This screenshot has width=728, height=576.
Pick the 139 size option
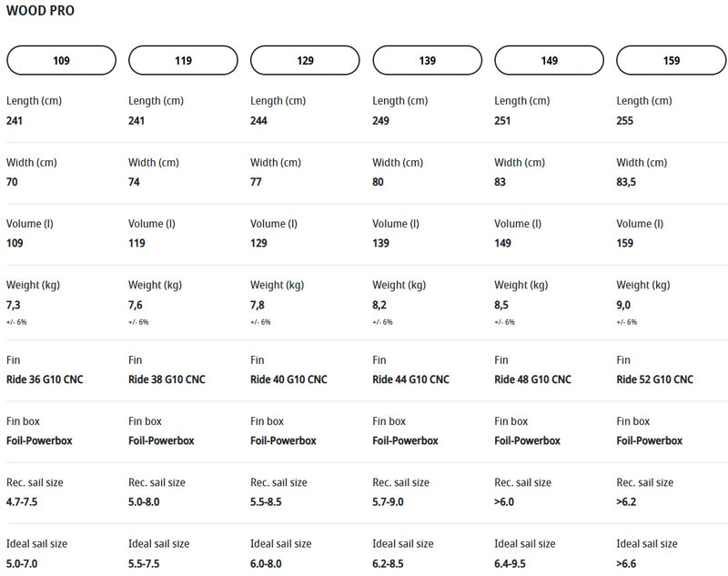(x=427, y=61)
